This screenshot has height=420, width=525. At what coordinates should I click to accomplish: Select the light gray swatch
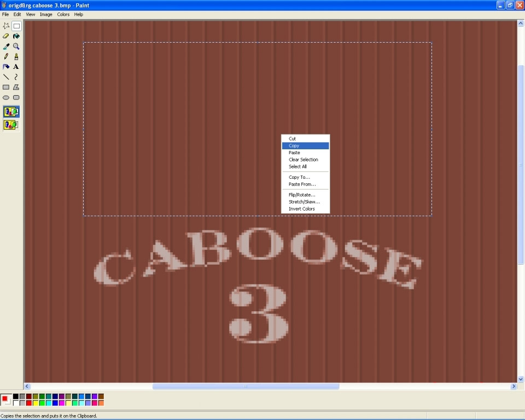pos(22,403)
